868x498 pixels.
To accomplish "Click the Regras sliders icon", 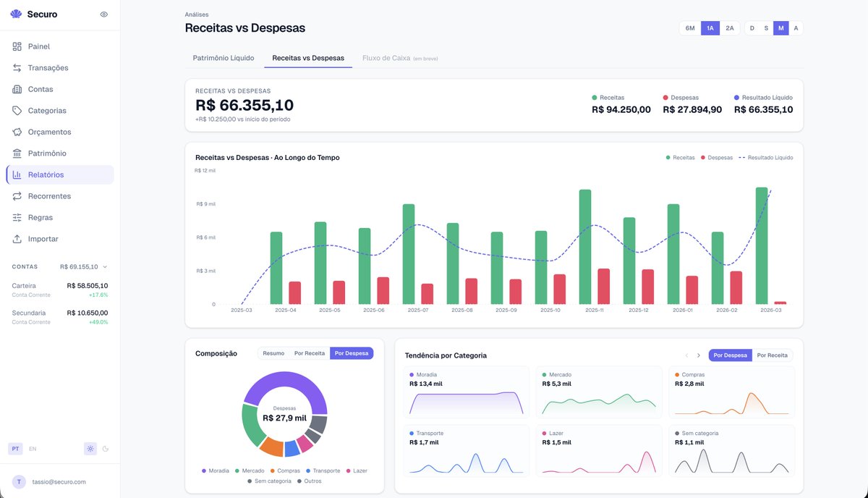I will 17,217.
